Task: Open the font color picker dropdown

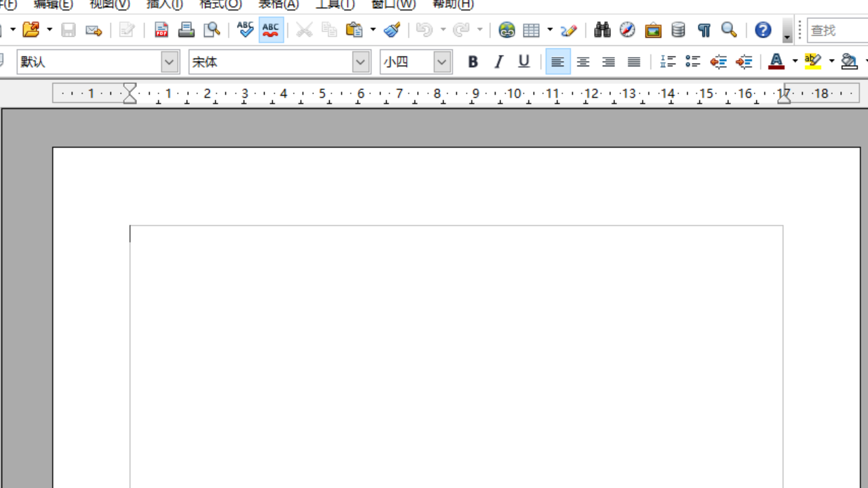Action: tap(793, 62)
